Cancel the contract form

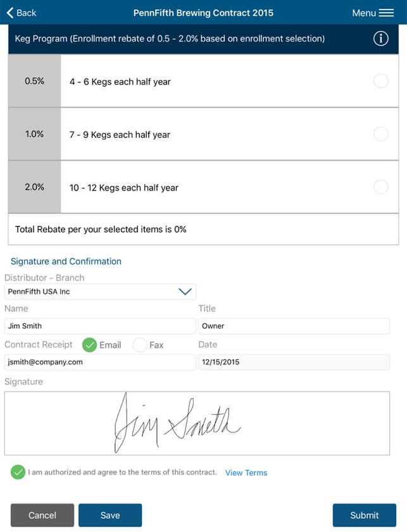(x=42, y=515)
